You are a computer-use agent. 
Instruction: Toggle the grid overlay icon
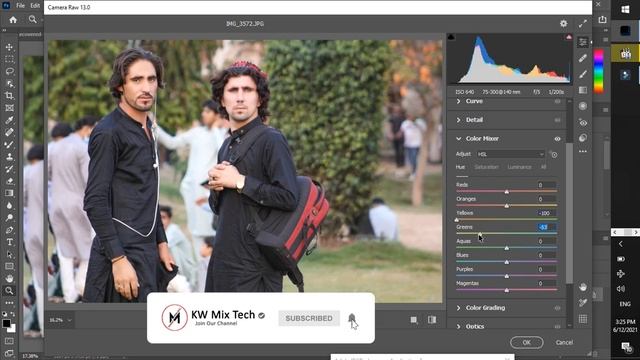[x=583, y=319]
